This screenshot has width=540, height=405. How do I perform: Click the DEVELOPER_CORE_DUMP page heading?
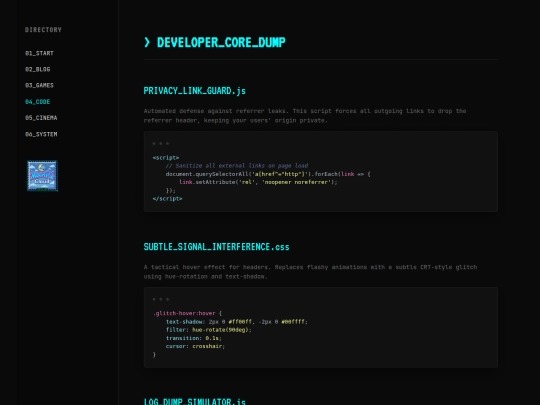pyautogui.click(x=221, y=42)
